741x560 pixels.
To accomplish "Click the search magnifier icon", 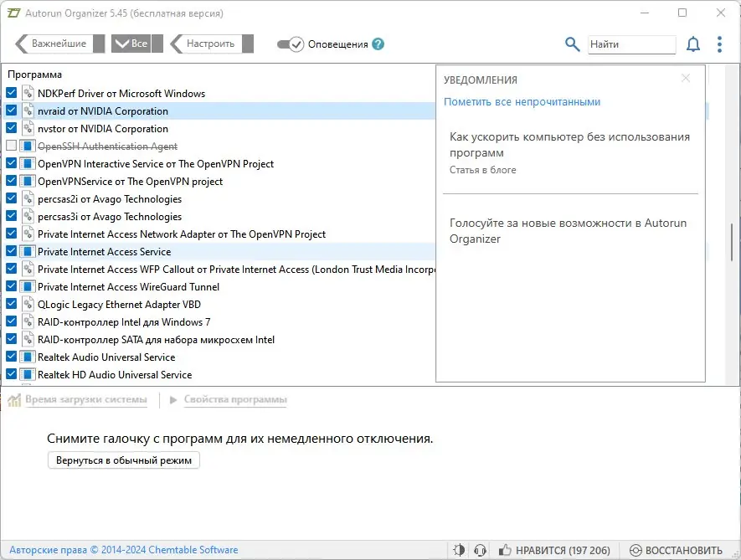I will (573, 44).
